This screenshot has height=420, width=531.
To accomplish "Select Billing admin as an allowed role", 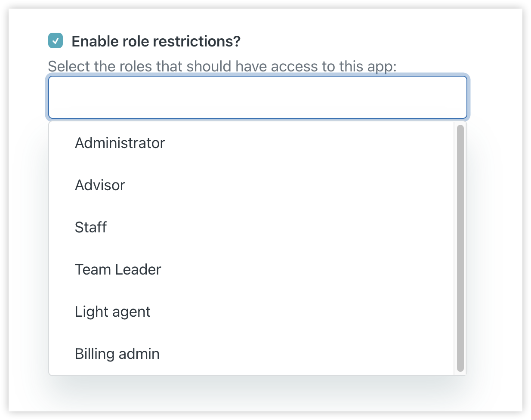I will [x=117, y=353].
